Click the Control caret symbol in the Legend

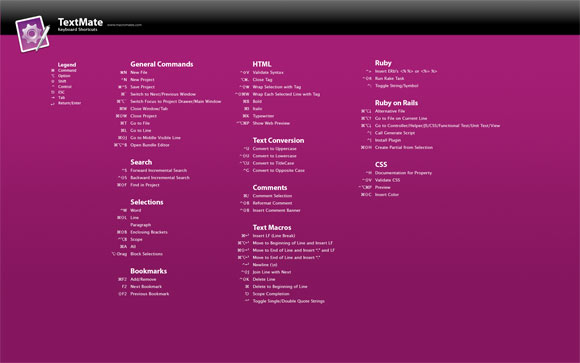pyautogui.click(x=53, y=87)
